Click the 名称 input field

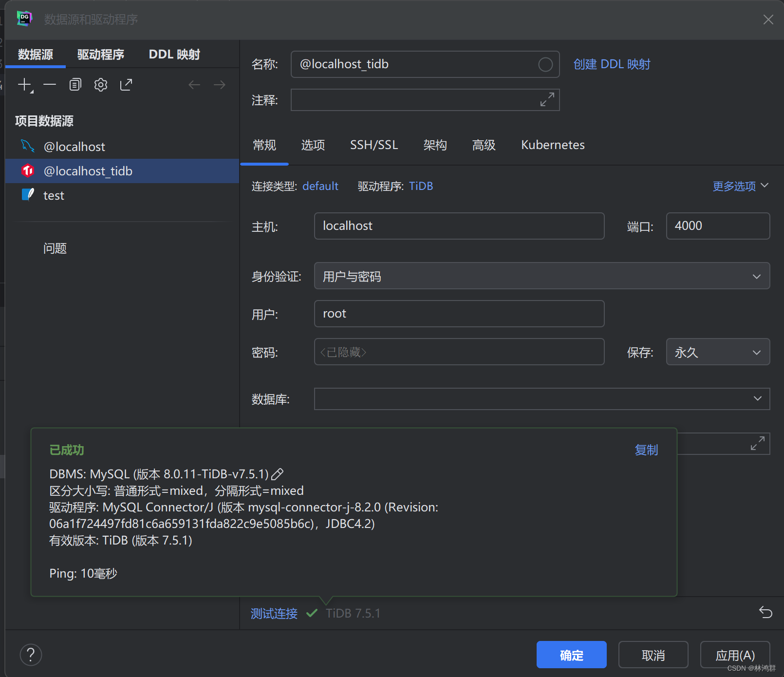click(x=425, y=64)
